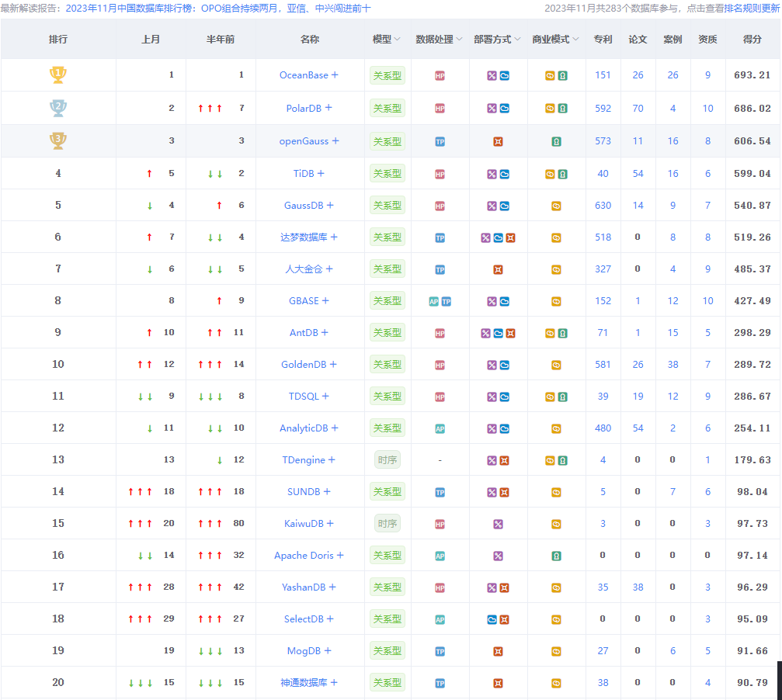Open the TDengine database link
The width and height of the screenshot is (782, 700).
(304, 460)
